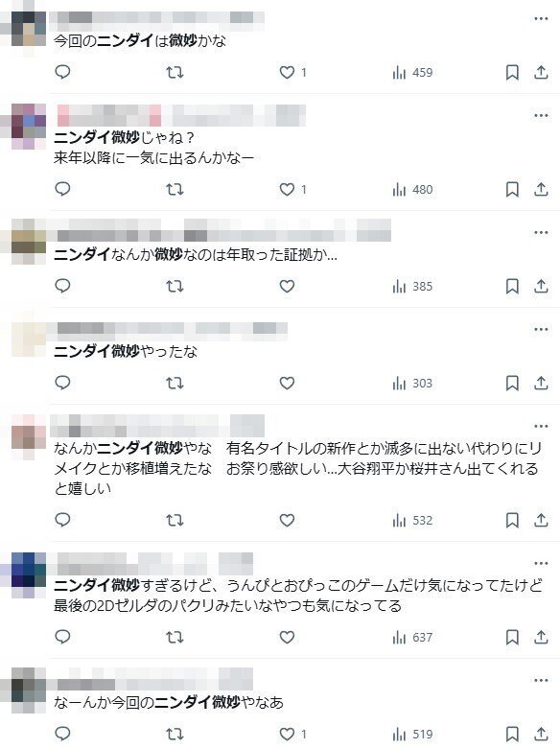Screen dimensions: 560x749
Task: Bookmark the tweet with 480 views
Action: (x=512, y=190)
